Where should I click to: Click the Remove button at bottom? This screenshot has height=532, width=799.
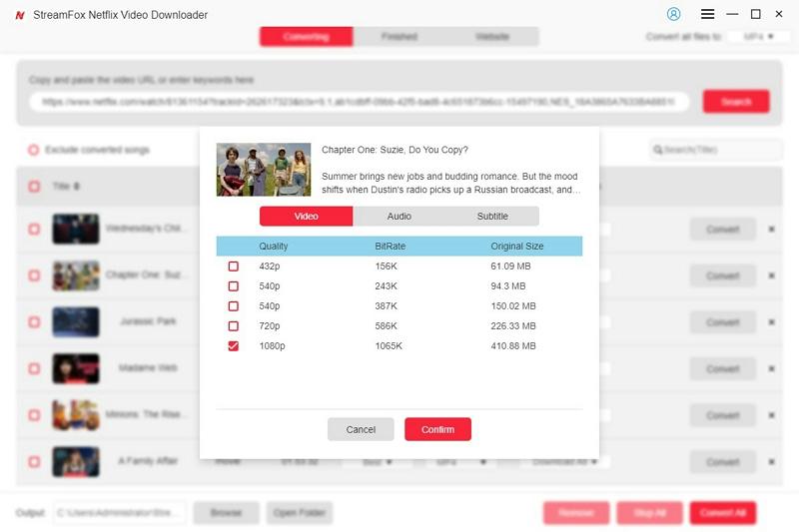point(576,513)
